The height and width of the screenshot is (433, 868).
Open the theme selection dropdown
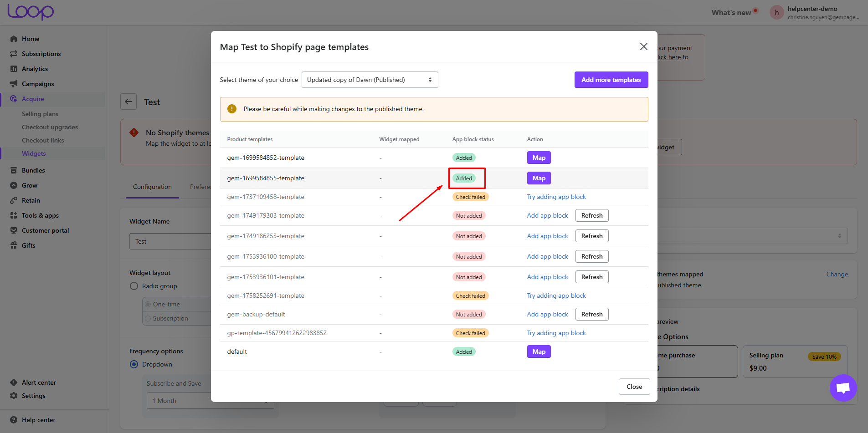click(370, 80)
